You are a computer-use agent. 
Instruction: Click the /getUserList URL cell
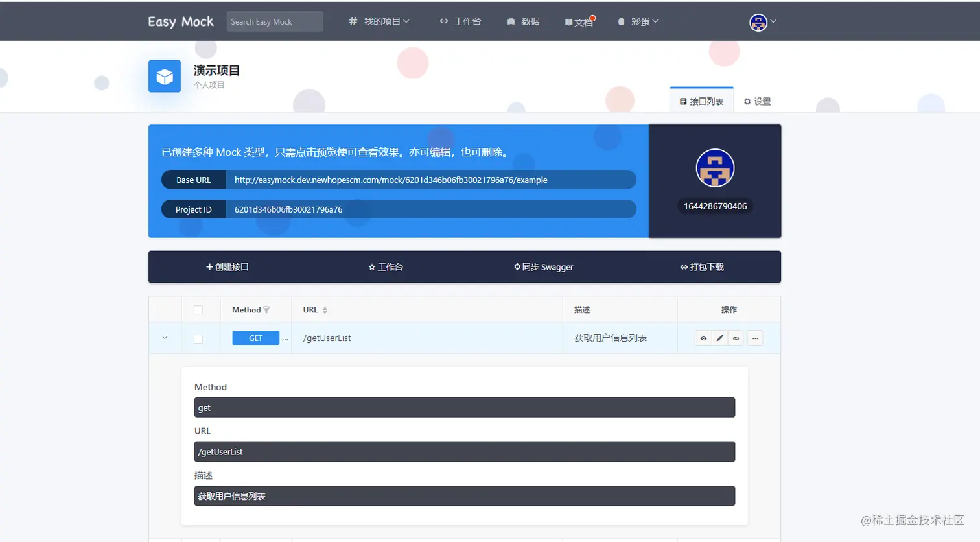coord(327,338)
